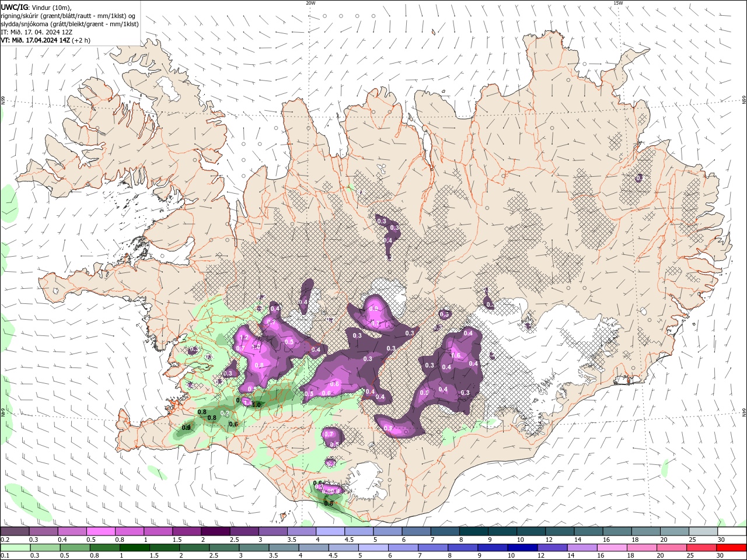The image size is (747, 560).
Task: Click the rain legend swatch for 14–16 mm
Action: [x=581, y=548]
